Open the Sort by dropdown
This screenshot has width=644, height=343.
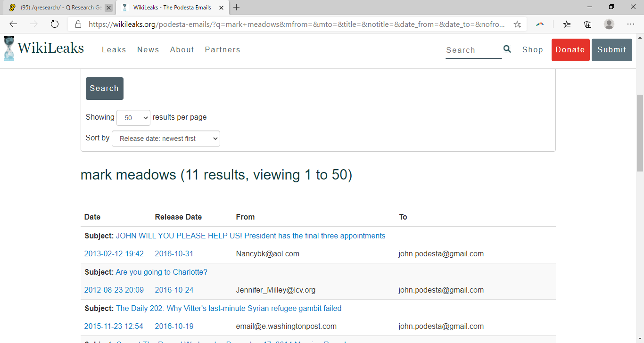[166, 139]
